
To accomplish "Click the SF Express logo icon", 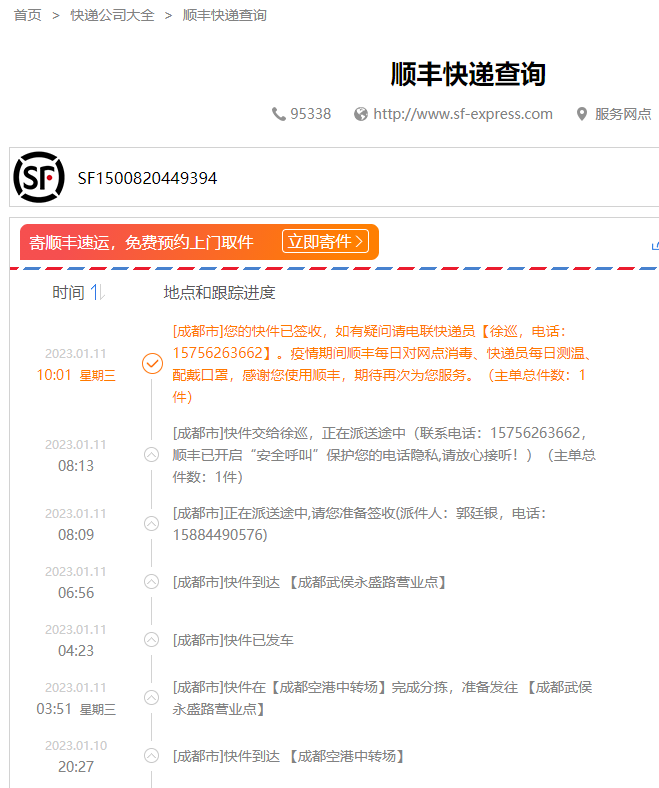I will 39,177.
